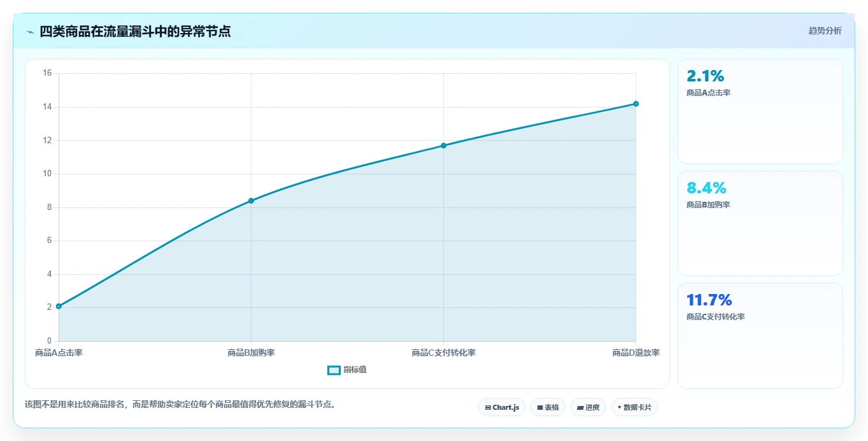Click the data point for 商品B加购率
Viewport: 868px width, 441px height.
(x=251, y=200)
